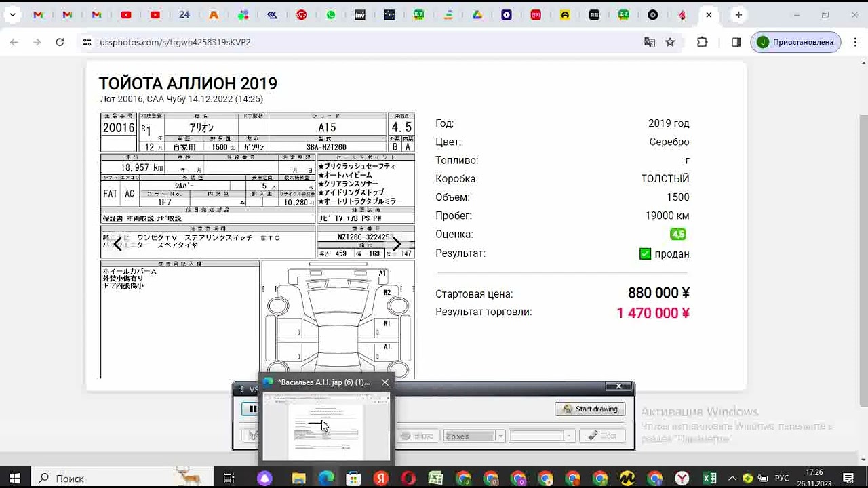Open site information icon in address bar

point(87,42)
